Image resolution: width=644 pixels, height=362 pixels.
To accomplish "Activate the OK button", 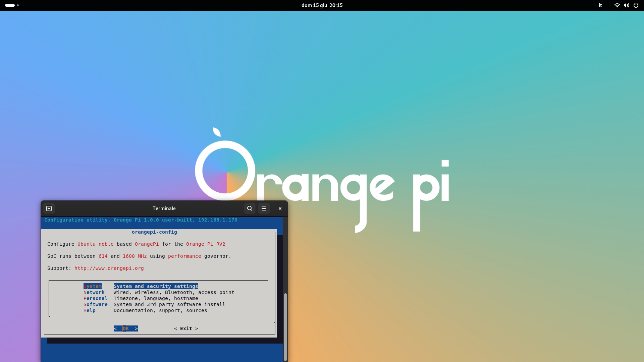I will pos(126,328).
